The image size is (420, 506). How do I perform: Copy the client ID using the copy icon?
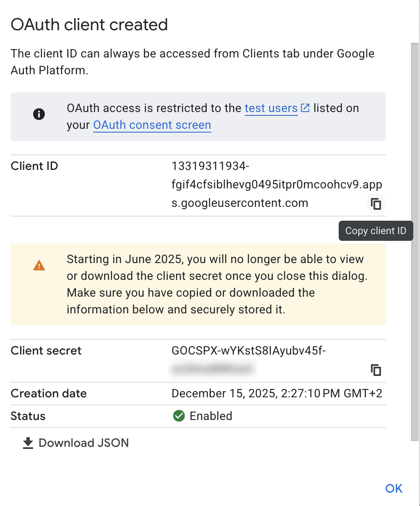[x=376, y=204]
